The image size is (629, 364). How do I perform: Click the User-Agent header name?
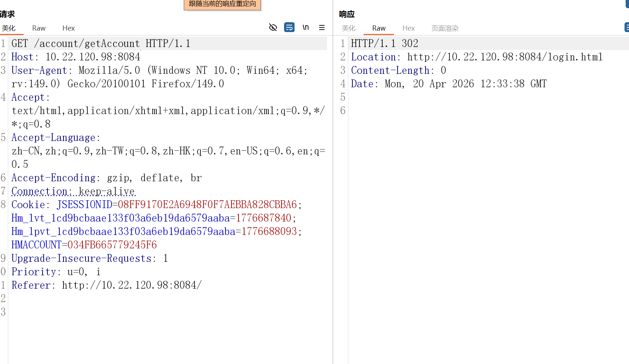pyautogui.click(x=39, y=70)
